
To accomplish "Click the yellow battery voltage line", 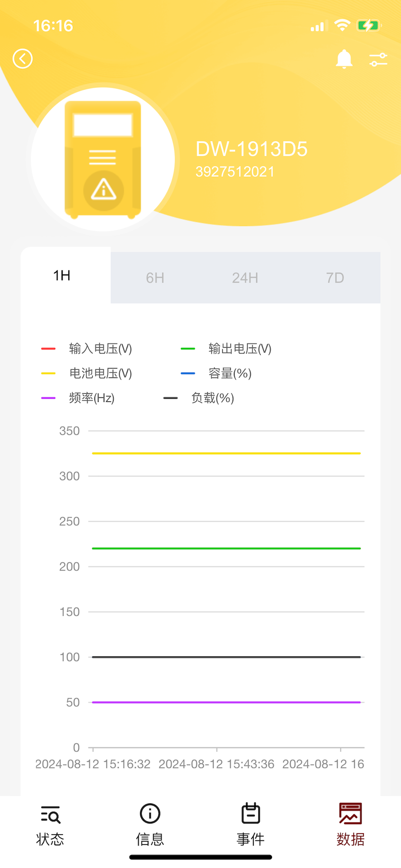I will click(226, 453).
